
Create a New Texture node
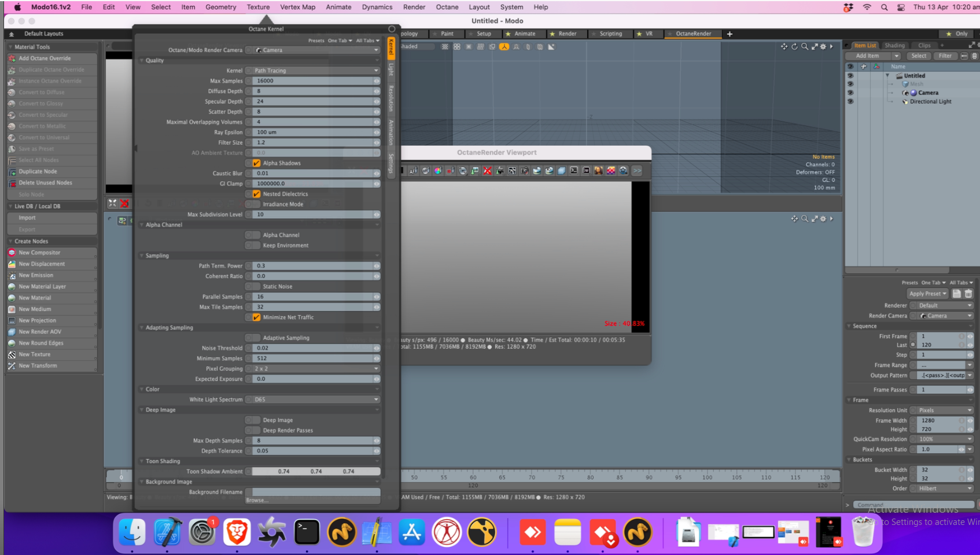point(51,354)
